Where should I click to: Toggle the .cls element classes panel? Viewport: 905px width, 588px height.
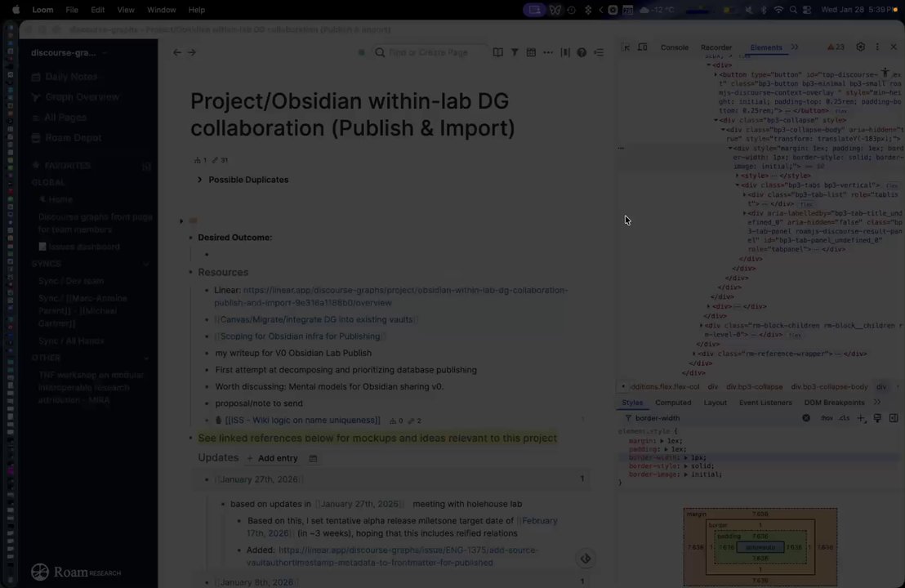[844, 418]
